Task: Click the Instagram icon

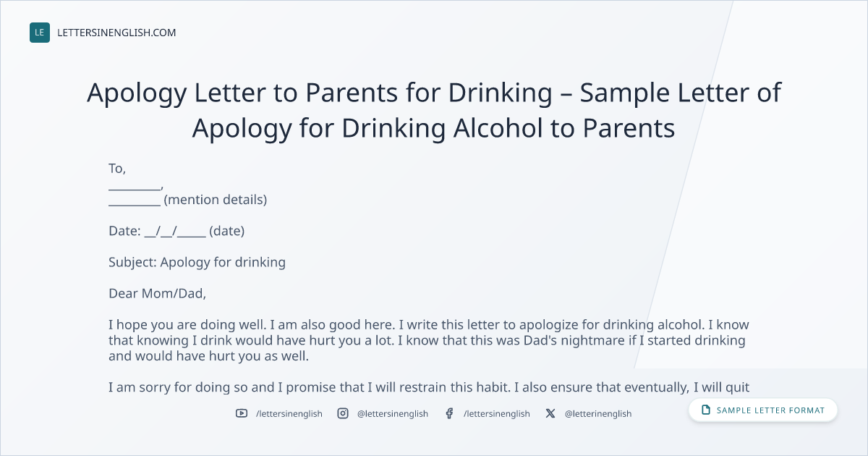Action: 343,413
